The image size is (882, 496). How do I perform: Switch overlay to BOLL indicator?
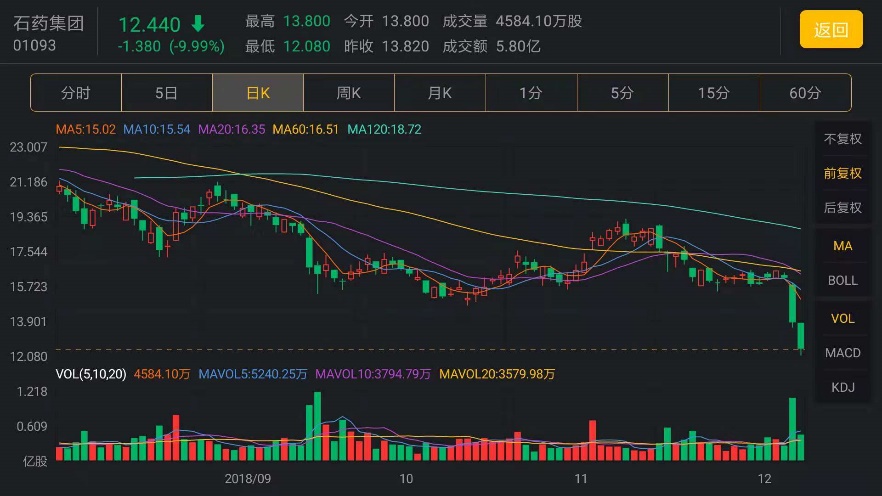pyautogui.click(x=842, y=281)
